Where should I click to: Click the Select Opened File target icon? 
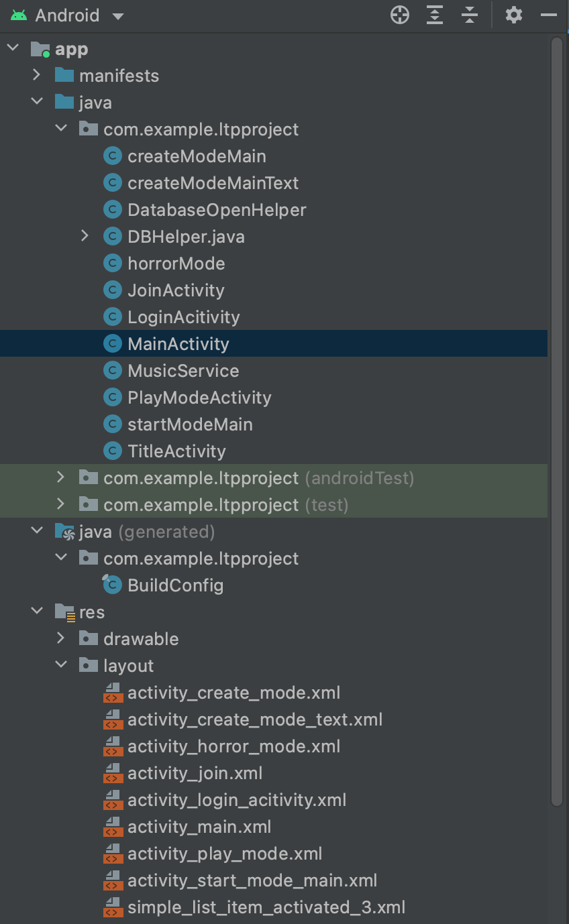(x=400, y=15)
